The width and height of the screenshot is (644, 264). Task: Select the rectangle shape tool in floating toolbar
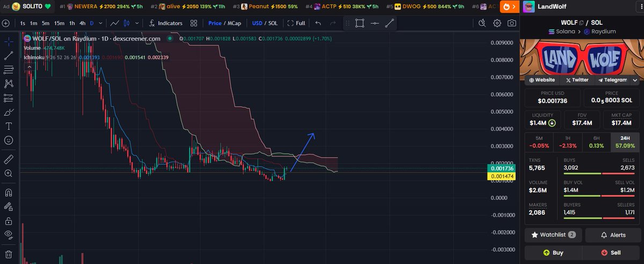pos(359,23)
